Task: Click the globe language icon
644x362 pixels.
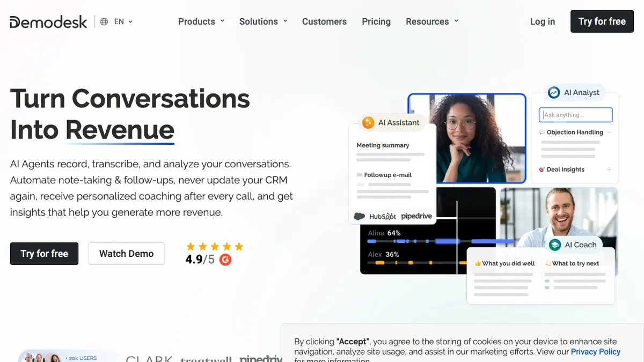Action: pyautogui.click(x=104, y=21)
